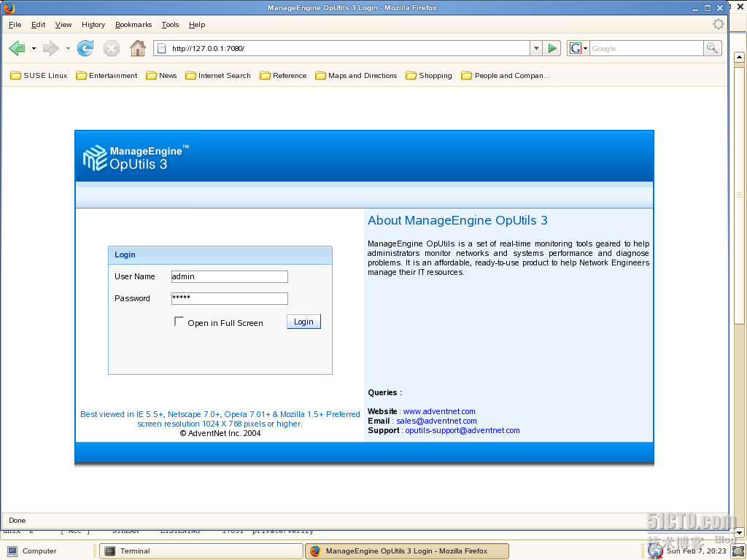Open the address bar URL history dropdown
Viewport: 747px width, 560px height.
536,48
